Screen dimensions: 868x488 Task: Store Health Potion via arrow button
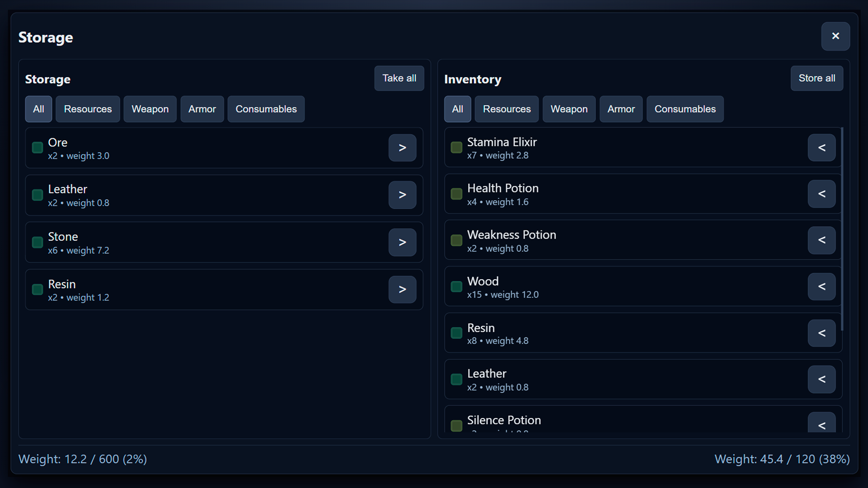[x=821, y=194]
